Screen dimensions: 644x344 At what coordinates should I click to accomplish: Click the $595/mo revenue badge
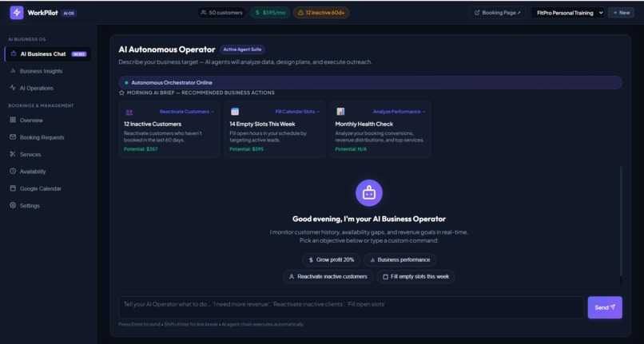[270, 13]
